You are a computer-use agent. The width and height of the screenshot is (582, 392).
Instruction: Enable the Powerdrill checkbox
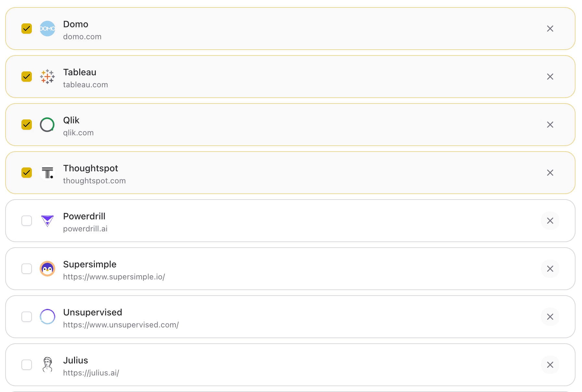click(26, 221)
